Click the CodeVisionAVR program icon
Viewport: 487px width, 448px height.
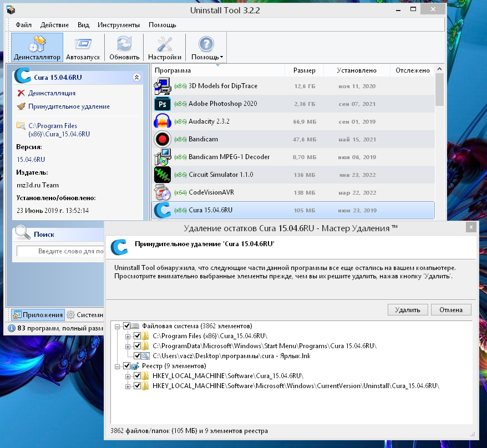[x=162, y=192]
